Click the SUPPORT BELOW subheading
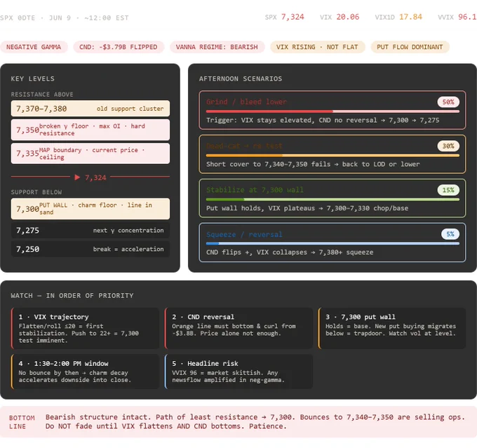Image resolution: width=477 pixels, height=448 pixels. (x=36, y=192)
